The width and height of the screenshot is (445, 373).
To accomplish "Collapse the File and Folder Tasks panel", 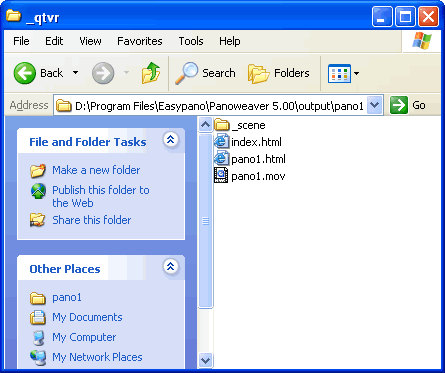I will (171, 140).
